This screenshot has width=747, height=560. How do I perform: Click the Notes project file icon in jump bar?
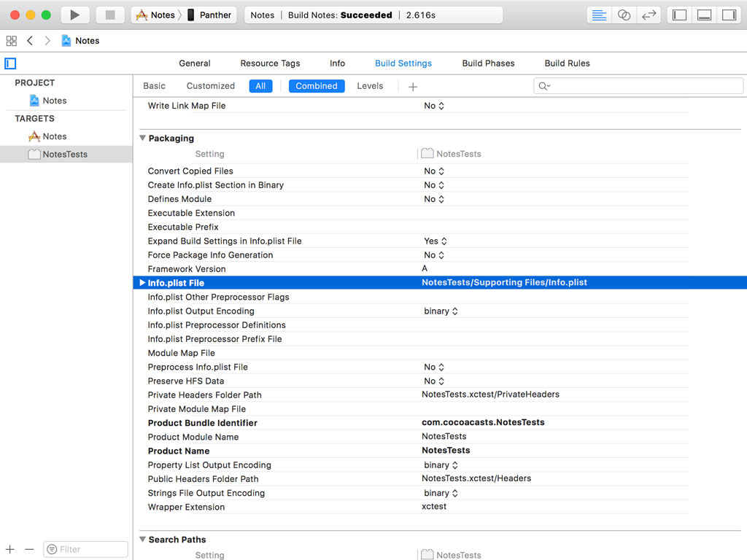(66, 41)
